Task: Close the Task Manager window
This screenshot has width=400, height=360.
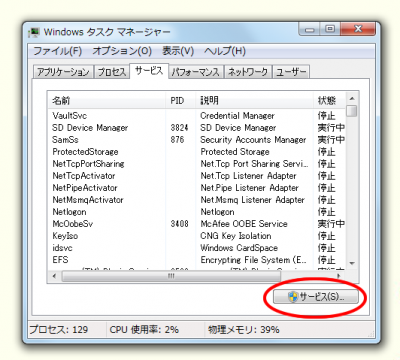Action: (x=358, y=29)
